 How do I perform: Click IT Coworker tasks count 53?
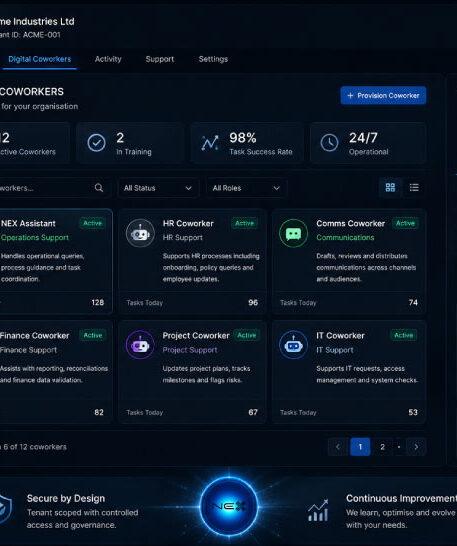pyautogui.click(x=413, y=413)
